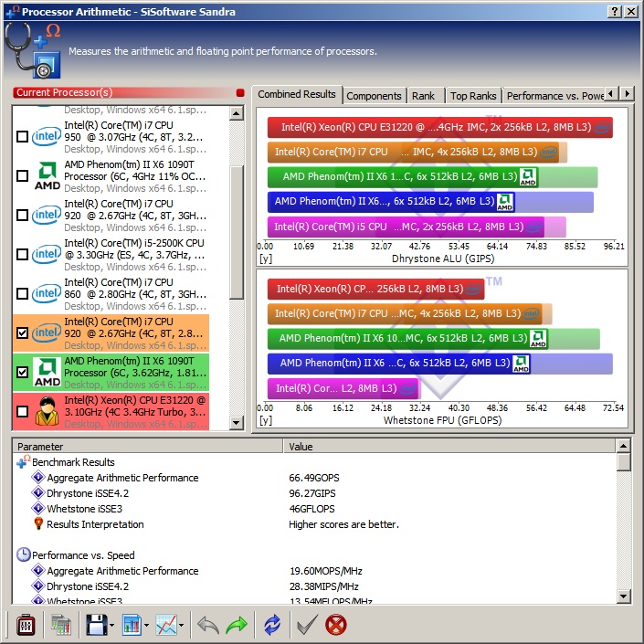The image size is (644, 644).
Task: Select the '96.27GIPS' Dhrystone value
Action: point(312,493)
